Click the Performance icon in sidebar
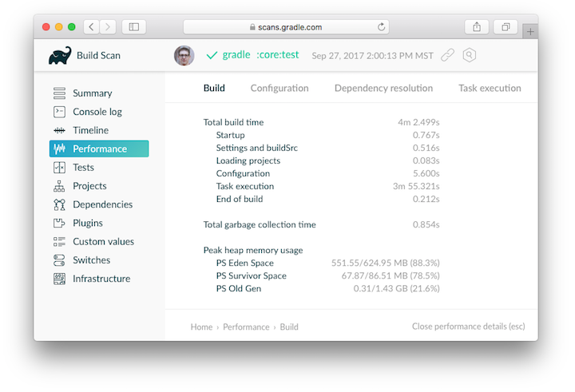Screen dimensions: 575x392 click(59, 148)
